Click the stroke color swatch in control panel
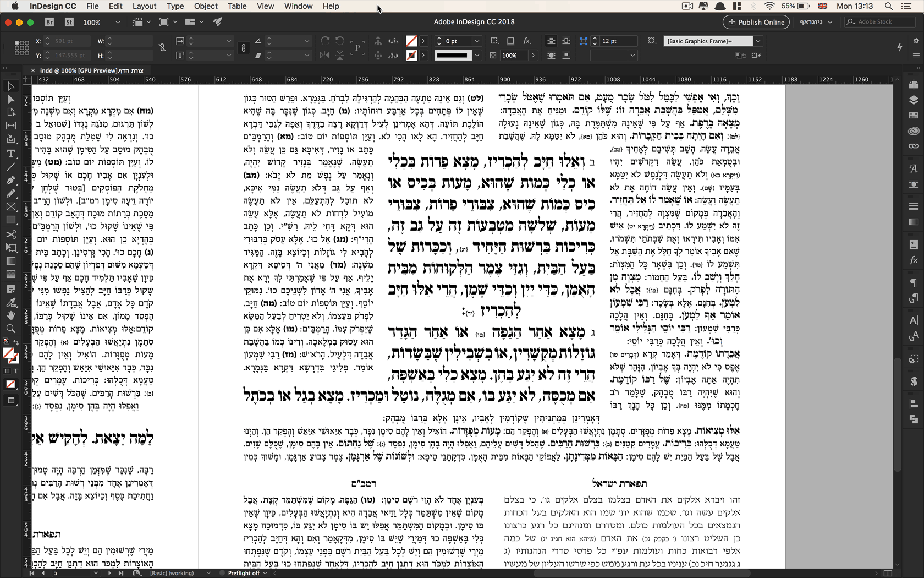The width and height of the screenshot is (924, 578). pyautogui.click(x=411, y=55)
